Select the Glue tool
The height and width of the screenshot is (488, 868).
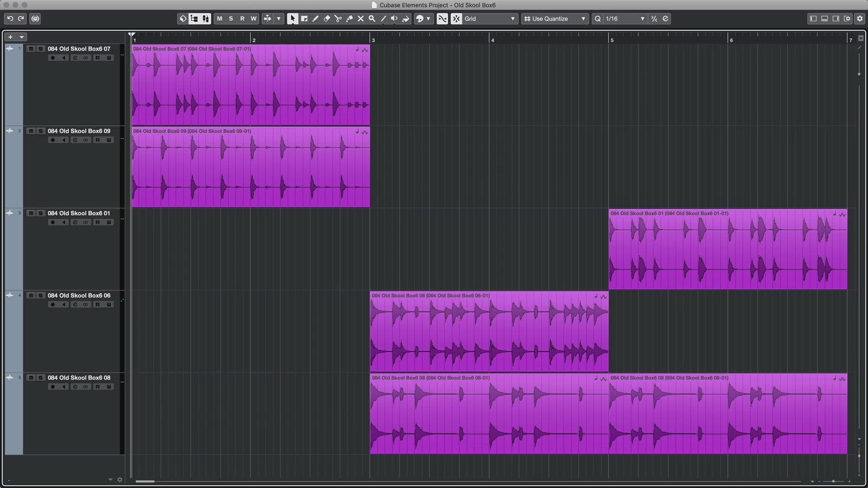pos(349,19)
